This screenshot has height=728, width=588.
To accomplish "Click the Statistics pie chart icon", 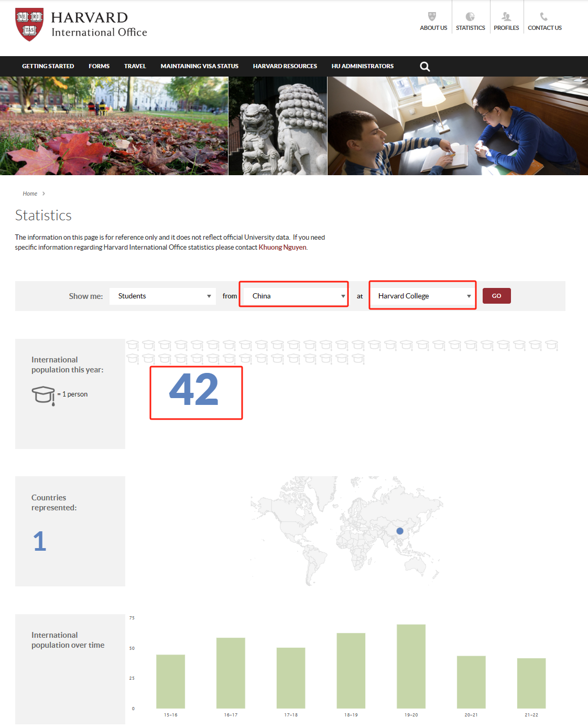I will [x=470, y=16].
